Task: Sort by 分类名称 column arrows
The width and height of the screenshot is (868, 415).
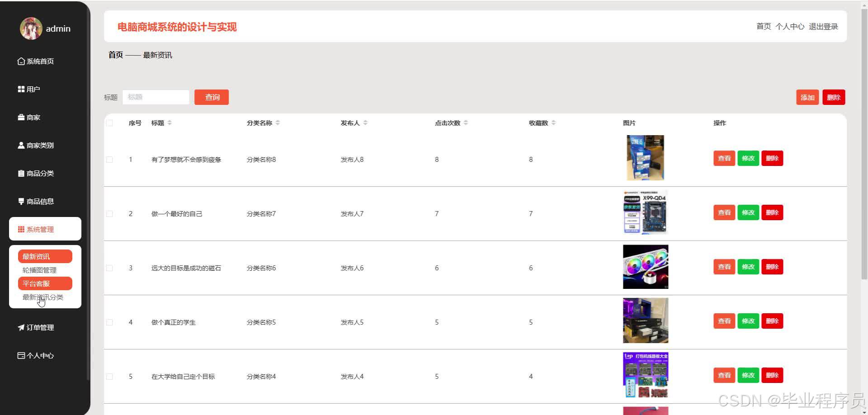Action: click(x=278, y=123)
